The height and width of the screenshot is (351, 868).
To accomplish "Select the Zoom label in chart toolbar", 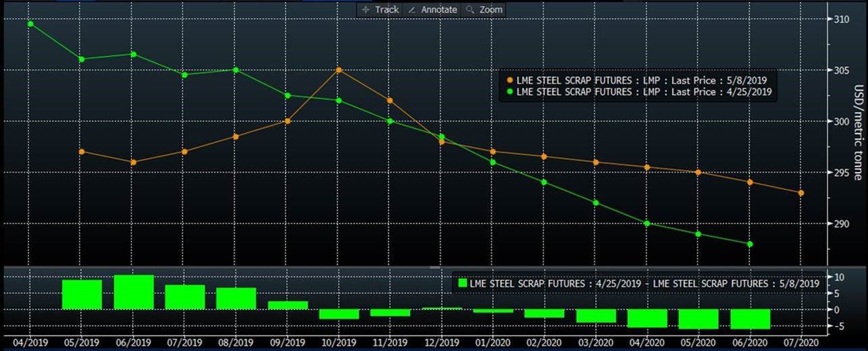I will (491, 9).
